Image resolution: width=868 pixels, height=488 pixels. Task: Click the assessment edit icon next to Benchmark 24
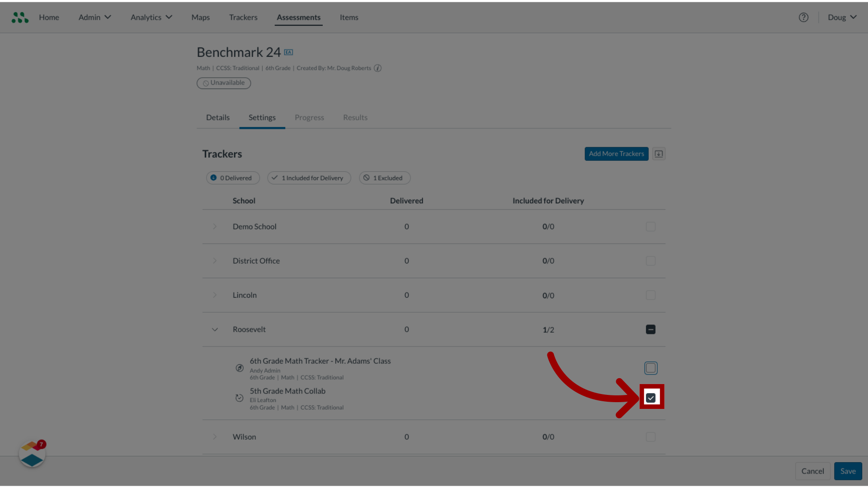pos(288,52)
